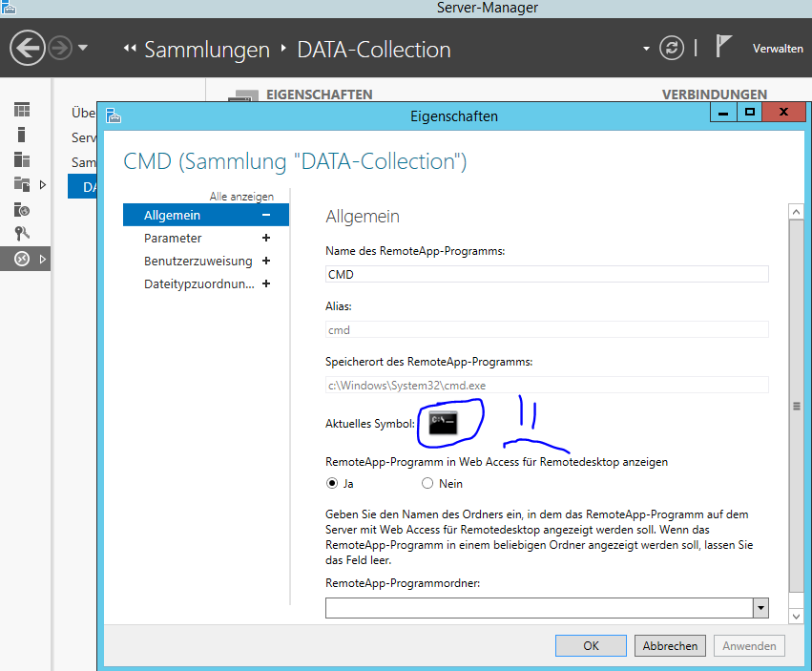Click the Sammlungen breadcrumb
The width and height of the screenshot is (812, 671).
207,50
